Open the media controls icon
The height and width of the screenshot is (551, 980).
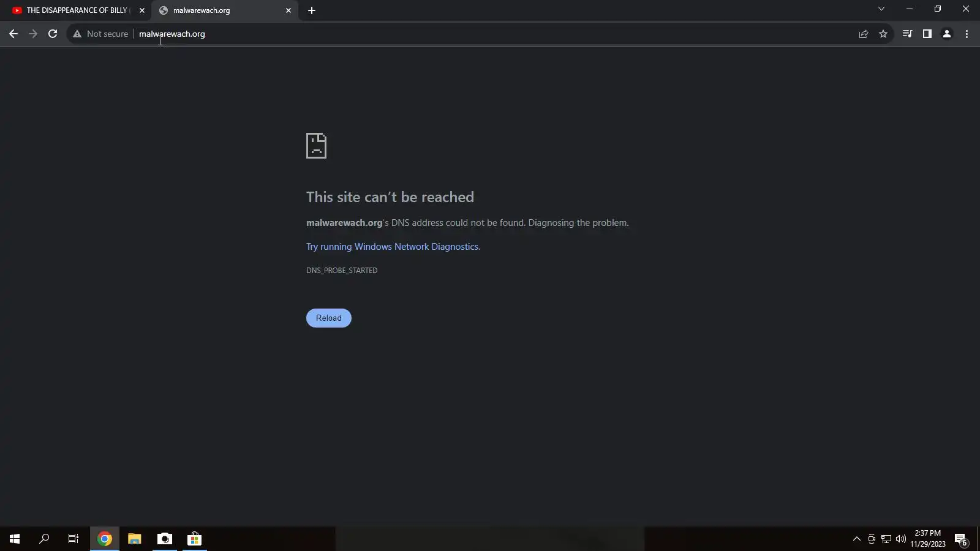pos(907,34)
